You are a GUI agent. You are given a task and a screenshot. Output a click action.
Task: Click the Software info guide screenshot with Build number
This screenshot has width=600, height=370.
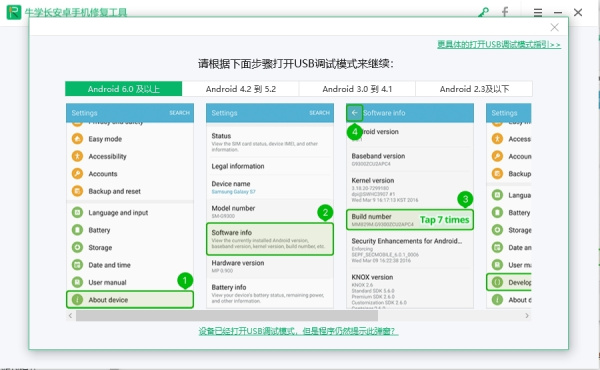coord(410,206)
